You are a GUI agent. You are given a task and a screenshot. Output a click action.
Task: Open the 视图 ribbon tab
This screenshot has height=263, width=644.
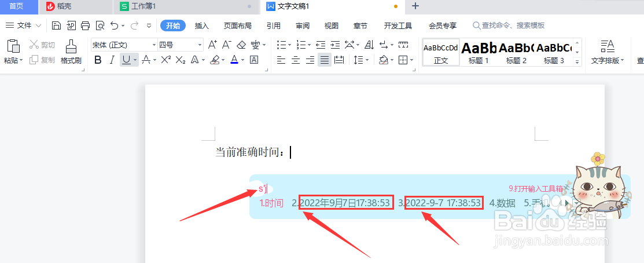pos(332,26)
